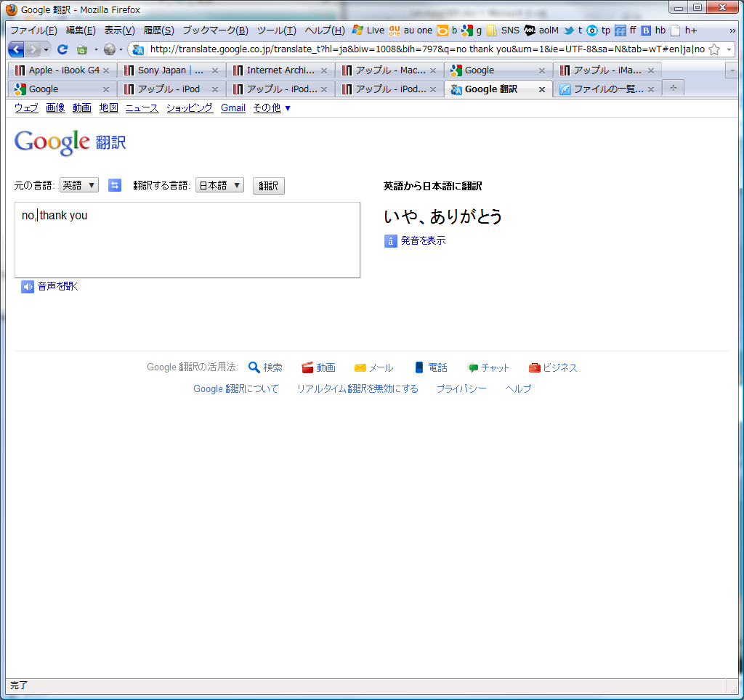Click the pronunciation 'a' icon
Screen dimensions: 744x700
tap(390, 241)
